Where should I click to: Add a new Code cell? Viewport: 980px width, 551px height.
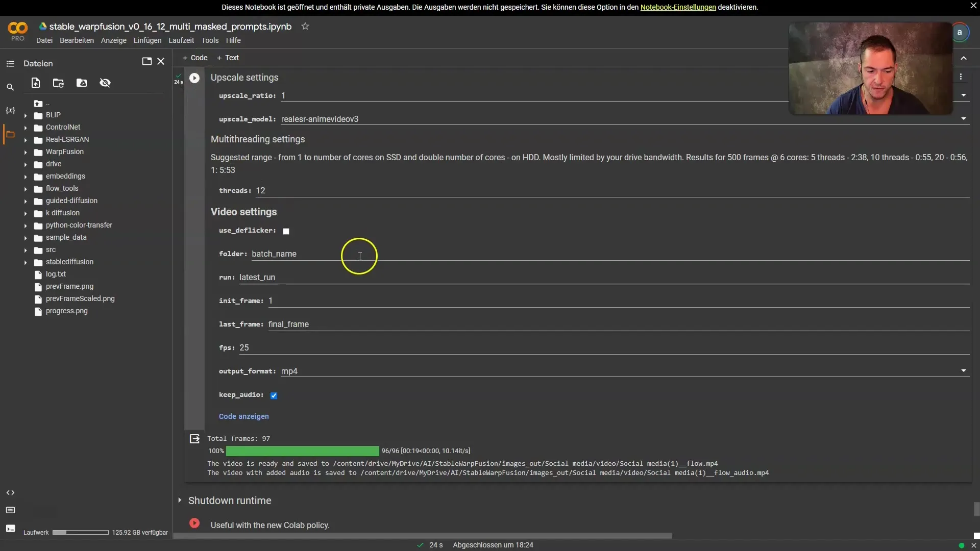click(195, 58)
